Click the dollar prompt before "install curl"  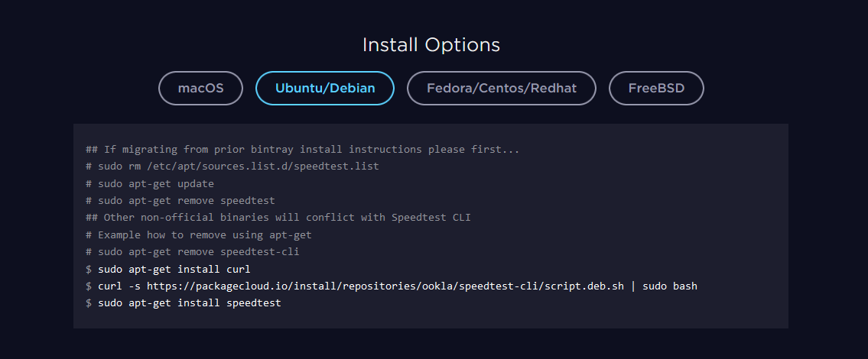[89, 269]
